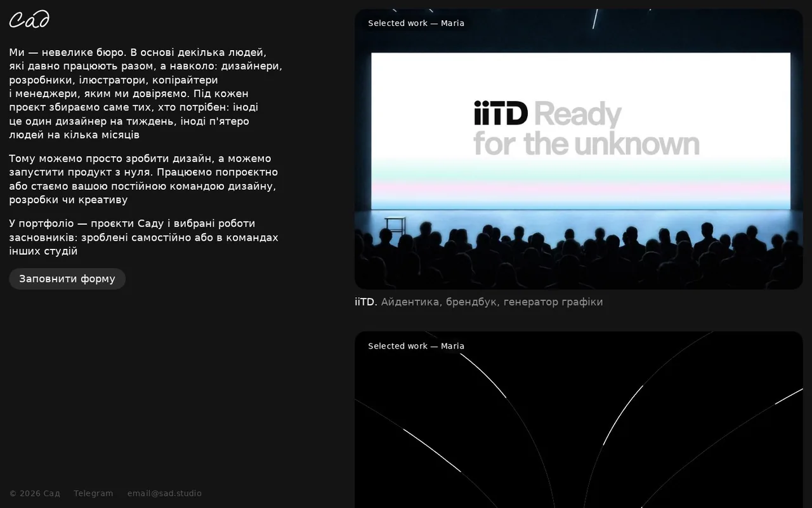This screenshot has width=812, height=508.
Task: Open the iiTD Ready for the unknown image
Action: point(579,149)
